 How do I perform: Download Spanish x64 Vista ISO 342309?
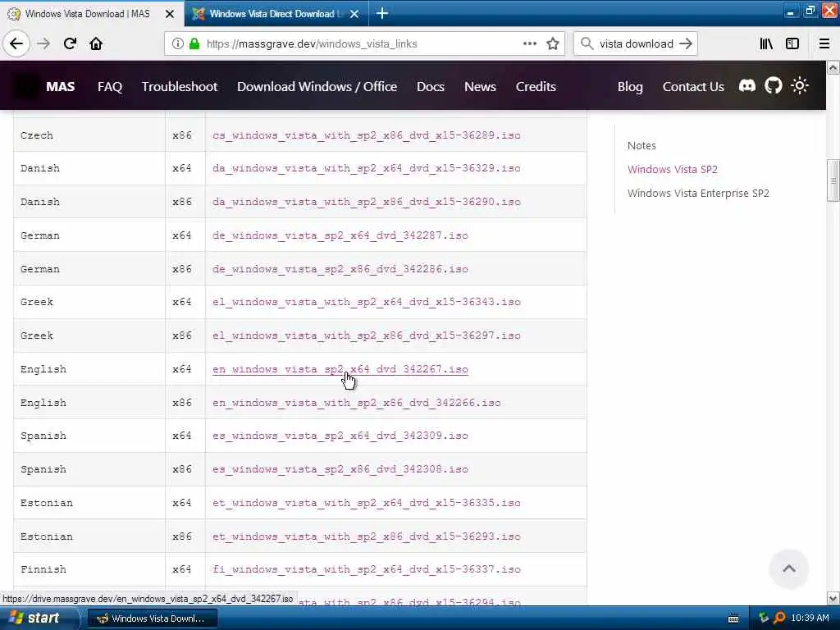tap(340, 436)
